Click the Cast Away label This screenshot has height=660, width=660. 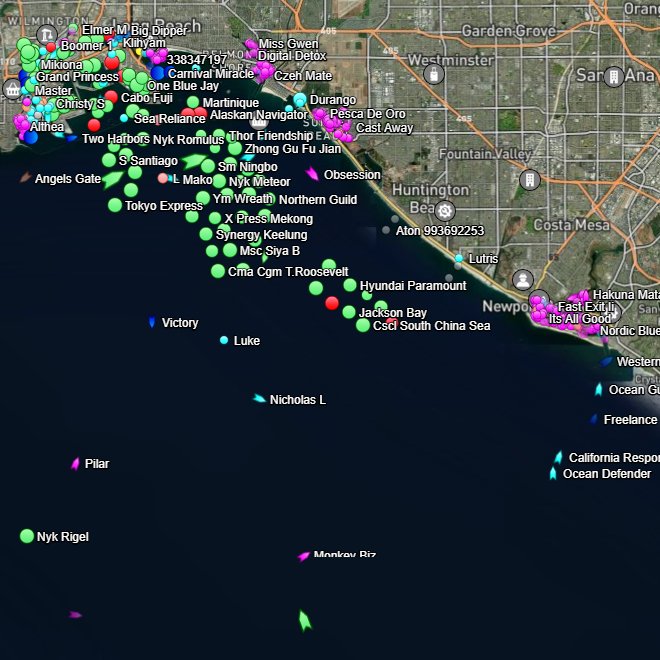[x=384, y=128]
